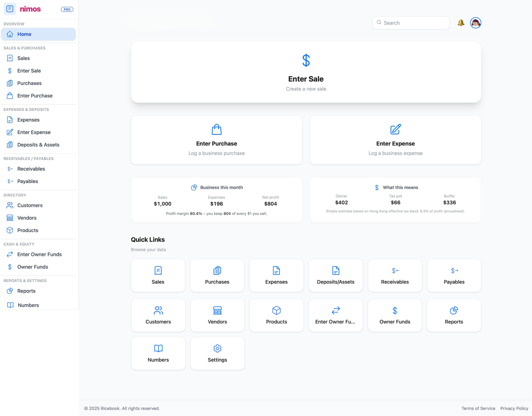Select the Products box icon in sidebar
Viewport: 532px width, 416px height.
10,230
